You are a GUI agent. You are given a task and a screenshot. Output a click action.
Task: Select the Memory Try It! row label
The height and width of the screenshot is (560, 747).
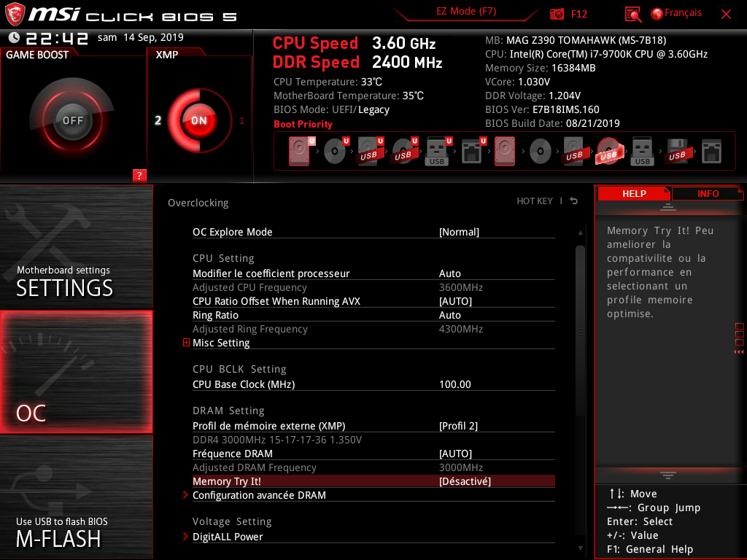(x=227, y=481)
